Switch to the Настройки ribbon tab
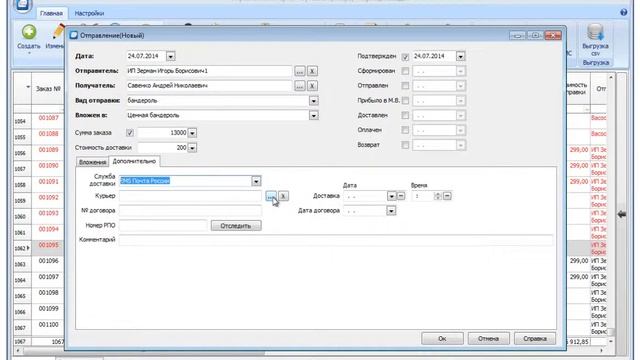640x360 pixels. (89, 13)
